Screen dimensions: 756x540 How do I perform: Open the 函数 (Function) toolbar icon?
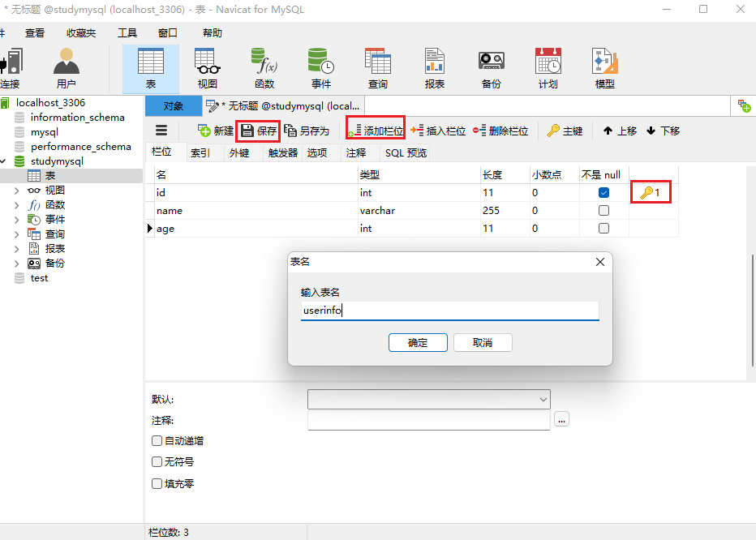pyautogui.click(x=264, y=68)
